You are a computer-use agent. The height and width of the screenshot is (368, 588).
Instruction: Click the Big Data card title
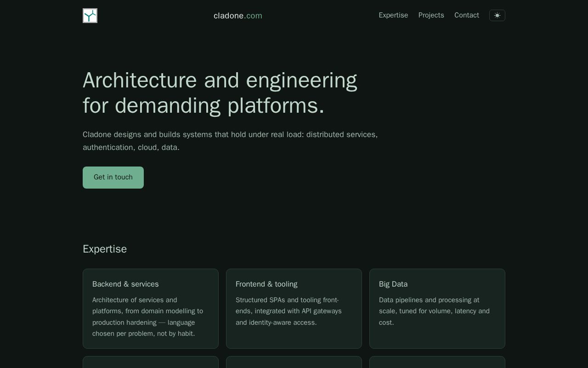tap(393, 284)
